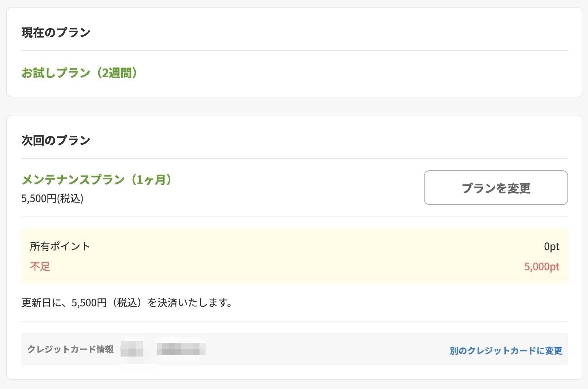Click inside the gray credit card info bar
This screenshot has height=389, width=588.
(x=325, y=349)
